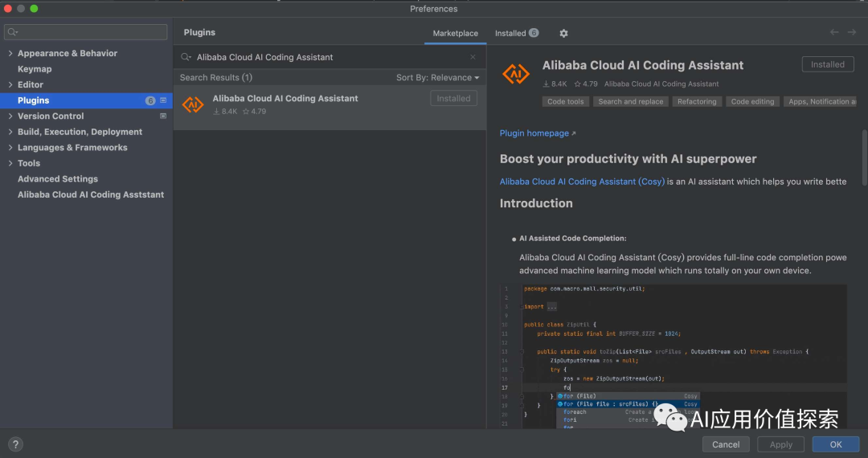Click the search magnifier in plugin search
The height and width of the screenshot is (458, 868).
point(186,57)
